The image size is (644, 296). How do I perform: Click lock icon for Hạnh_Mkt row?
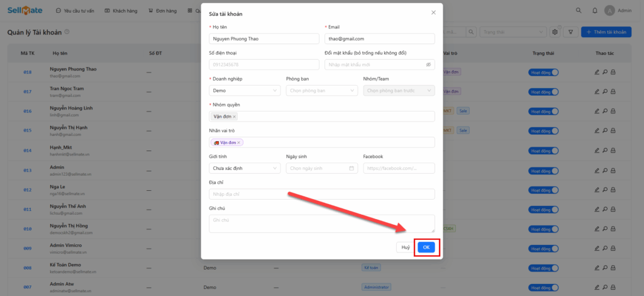[x=613, y=151]
